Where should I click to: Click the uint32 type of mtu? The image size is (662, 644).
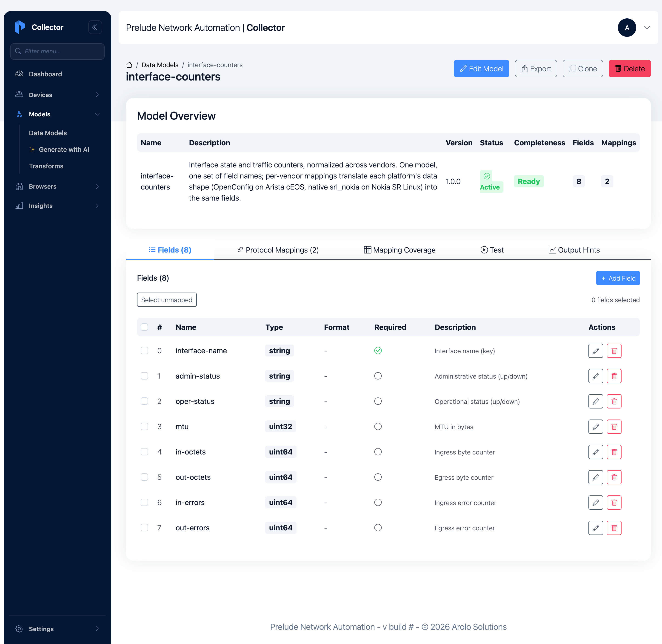281,426
